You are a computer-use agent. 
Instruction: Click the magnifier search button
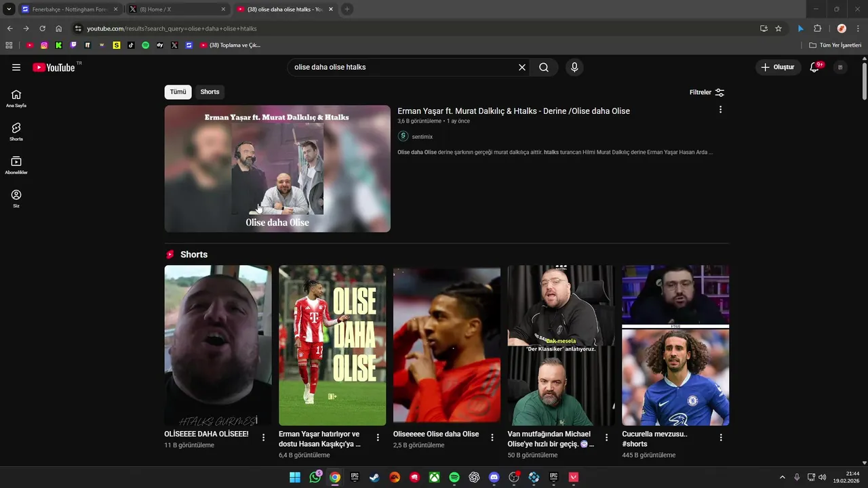click(x=544, y=67)
